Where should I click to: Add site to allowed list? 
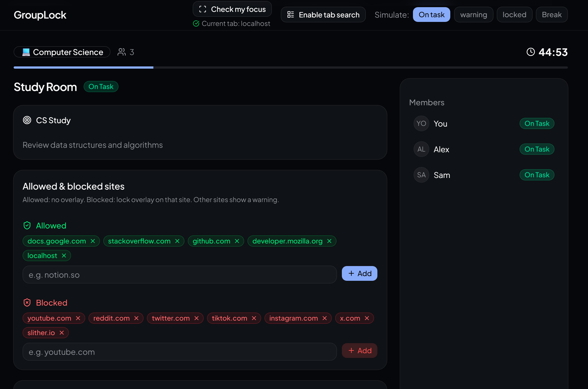click(x=359, y=273)
